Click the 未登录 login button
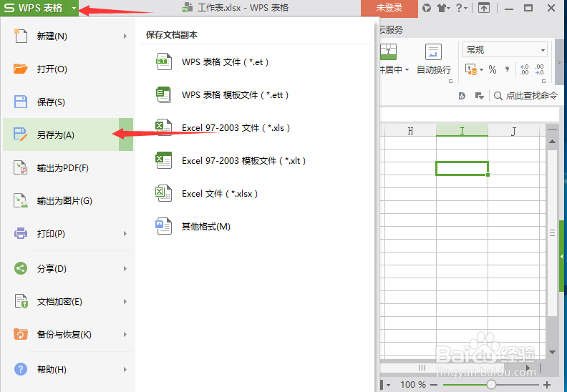Viewport: 567px width, 392px height. (389, 8)
